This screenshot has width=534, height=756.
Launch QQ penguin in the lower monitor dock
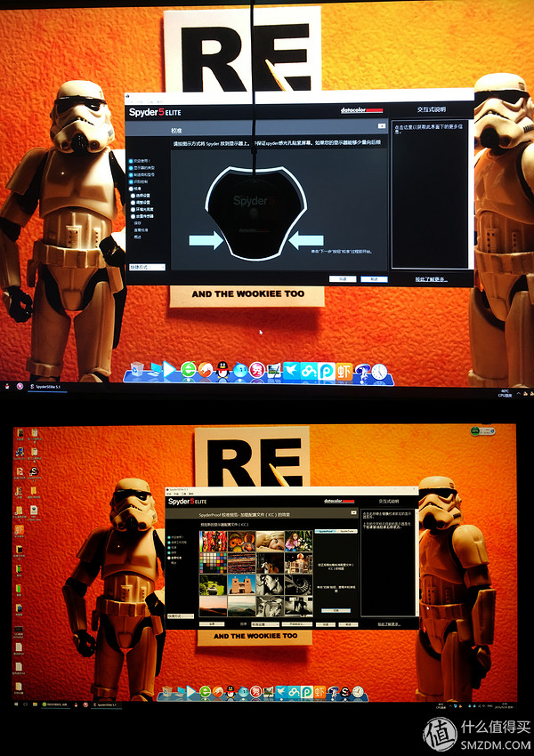click(231, 692)
